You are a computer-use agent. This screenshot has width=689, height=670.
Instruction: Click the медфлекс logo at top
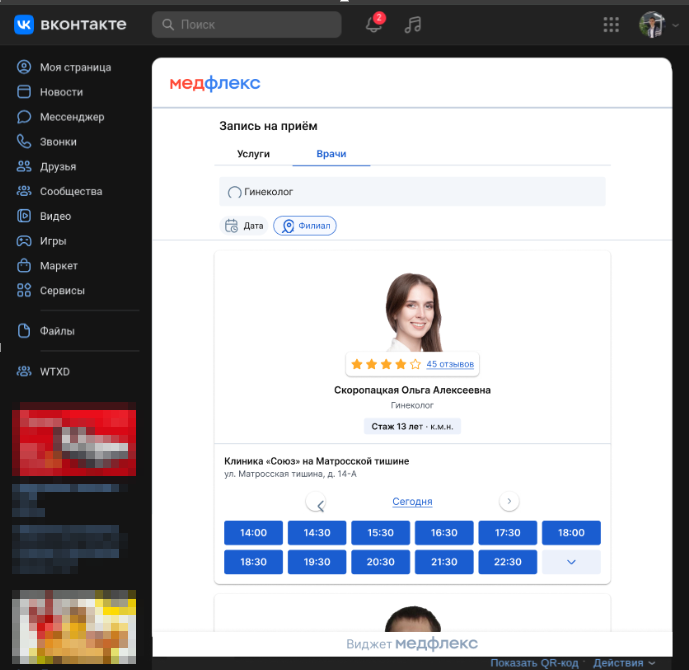215,83
